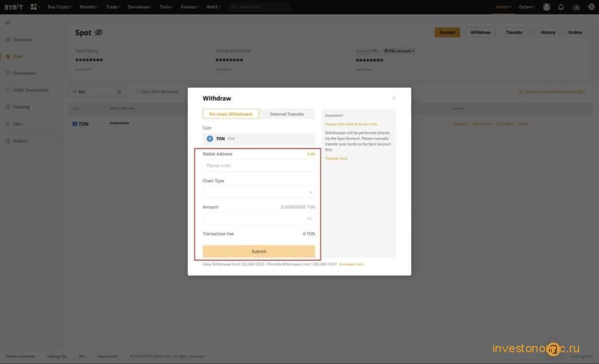The image size is (599, 364).
Task: Click Trade link in the TON row
Action: 524,124
